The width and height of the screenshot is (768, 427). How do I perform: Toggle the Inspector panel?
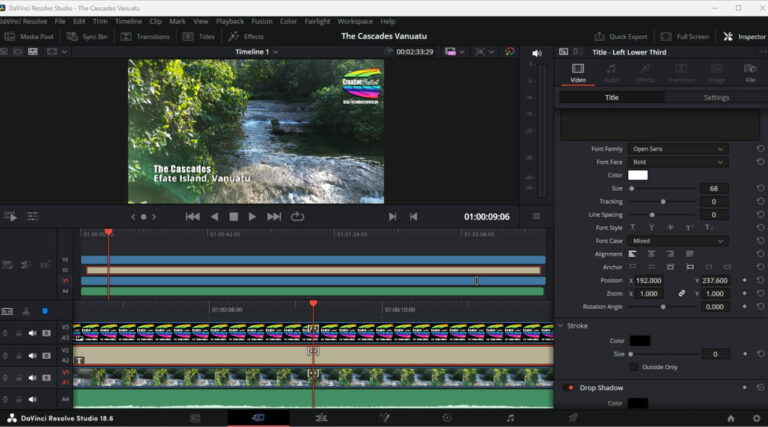(744, 37)
